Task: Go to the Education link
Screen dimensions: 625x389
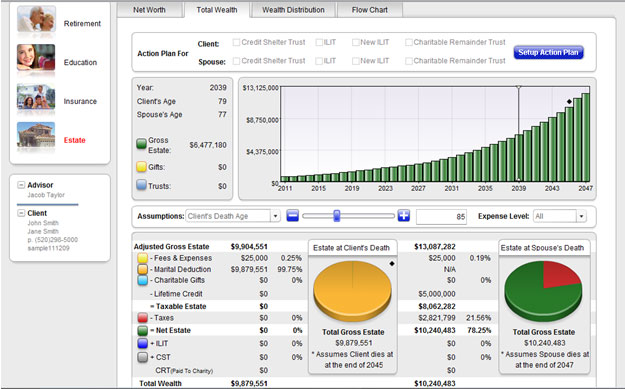Action: (x=80, y=63)
